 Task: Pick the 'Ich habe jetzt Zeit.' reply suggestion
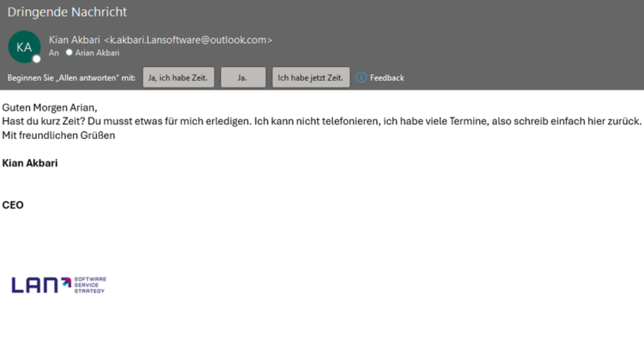point(310,77)
